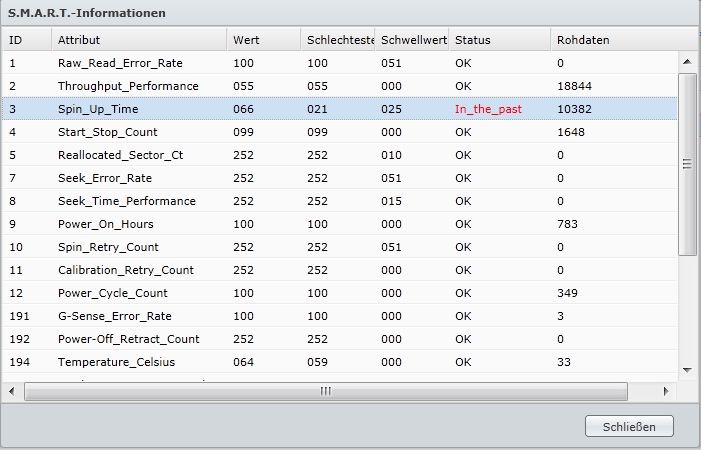
Task: Select the Power_On_Hours row
Action: point(339,224)
